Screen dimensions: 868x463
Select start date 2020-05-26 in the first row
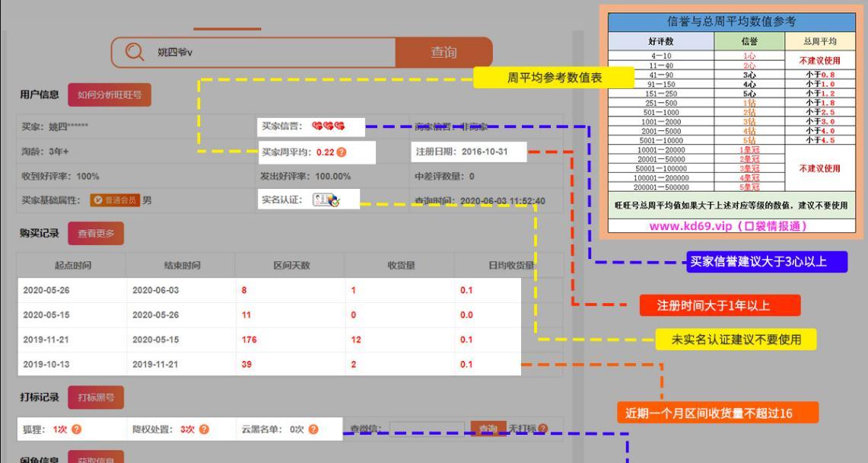(x=46, y=290)
